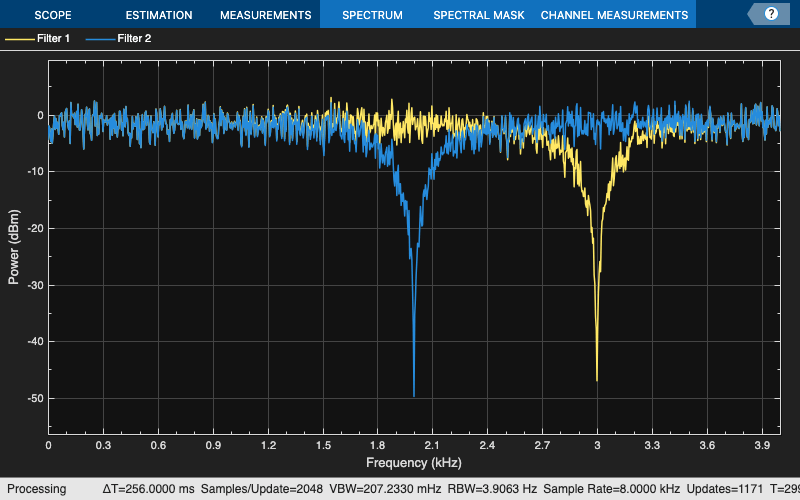
Task: Toggle Filter 2 legend entry
Action: pyautogui.click(x=118, y=38)
